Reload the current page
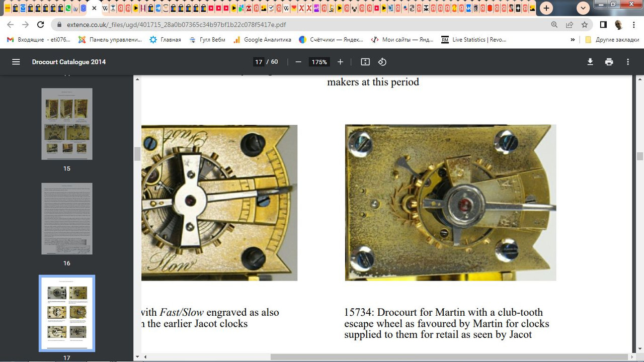 coord(42,25)
